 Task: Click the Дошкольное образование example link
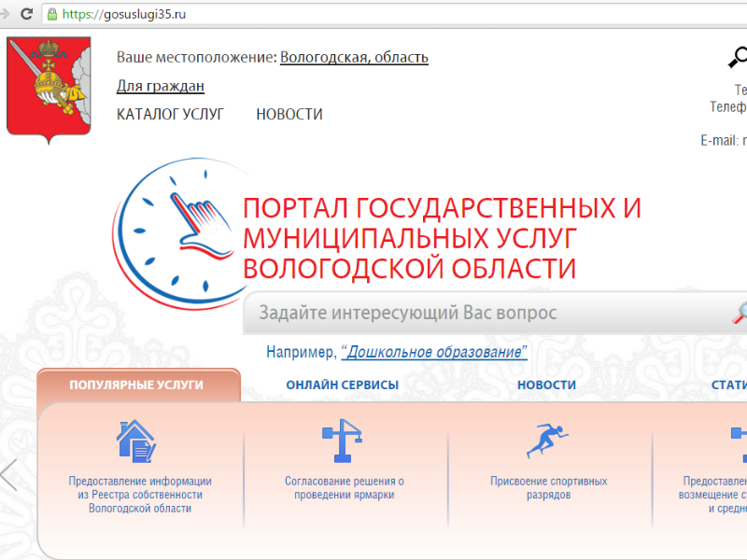434,352
